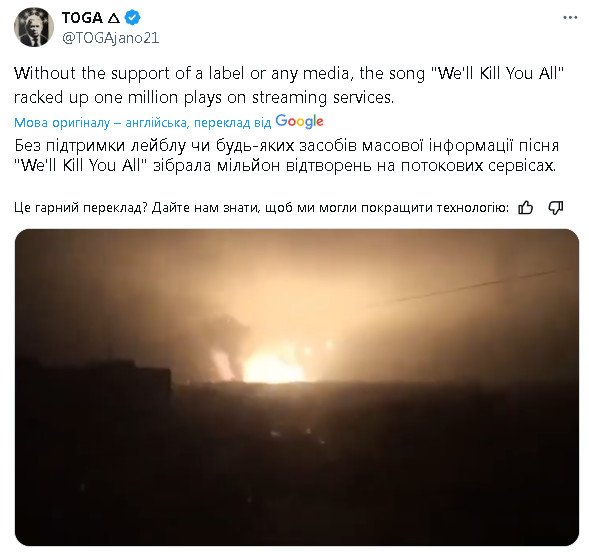Open the three-dot more options menu
The width and height of the screenshot is (589, 552).
pyautogui.click(x=570, y=18)
